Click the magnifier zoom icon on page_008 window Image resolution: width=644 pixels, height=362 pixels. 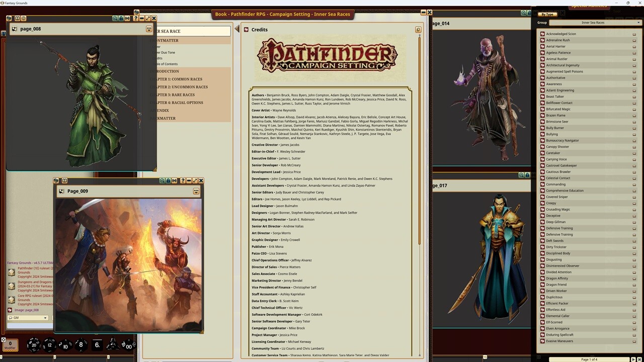click(115, 18)
